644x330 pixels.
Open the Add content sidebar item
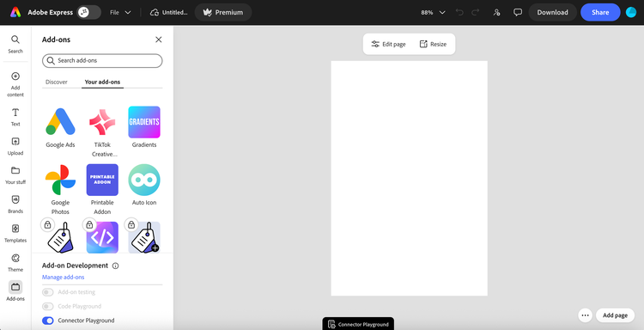15,84
